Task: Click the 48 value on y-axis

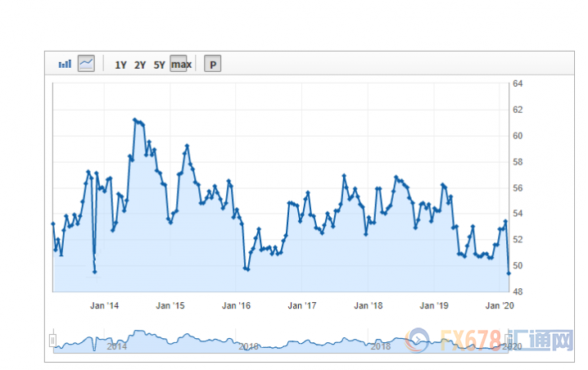Action: [518, 291]
